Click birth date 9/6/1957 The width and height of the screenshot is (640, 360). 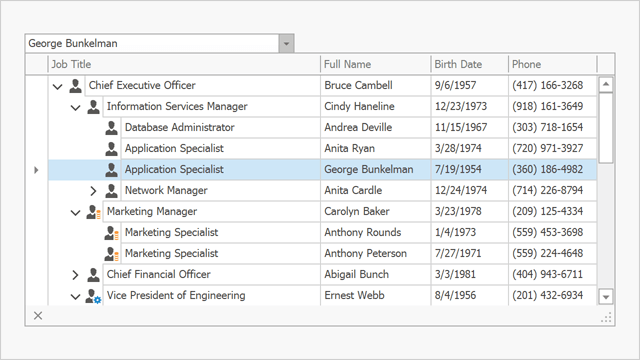tap(455, 85)
